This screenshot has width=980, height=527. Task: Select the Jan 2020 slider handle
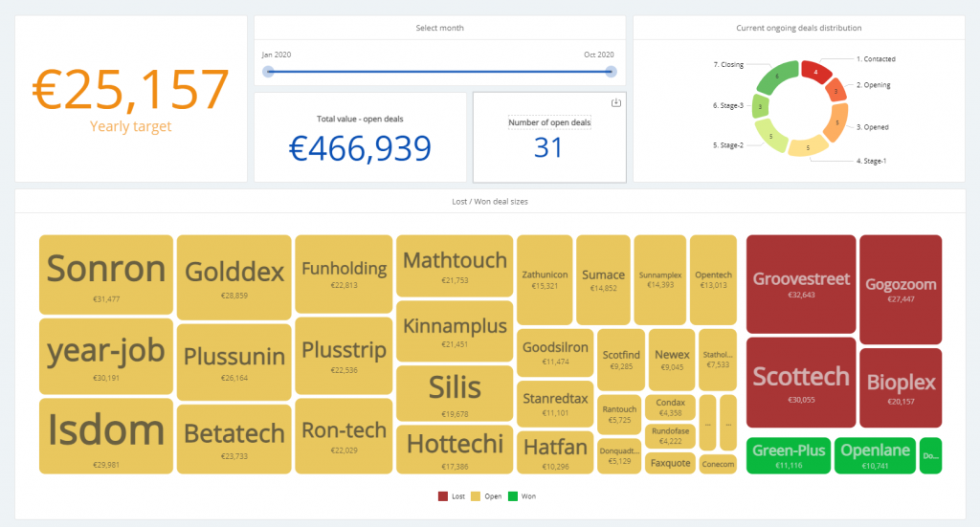(268, 72)
